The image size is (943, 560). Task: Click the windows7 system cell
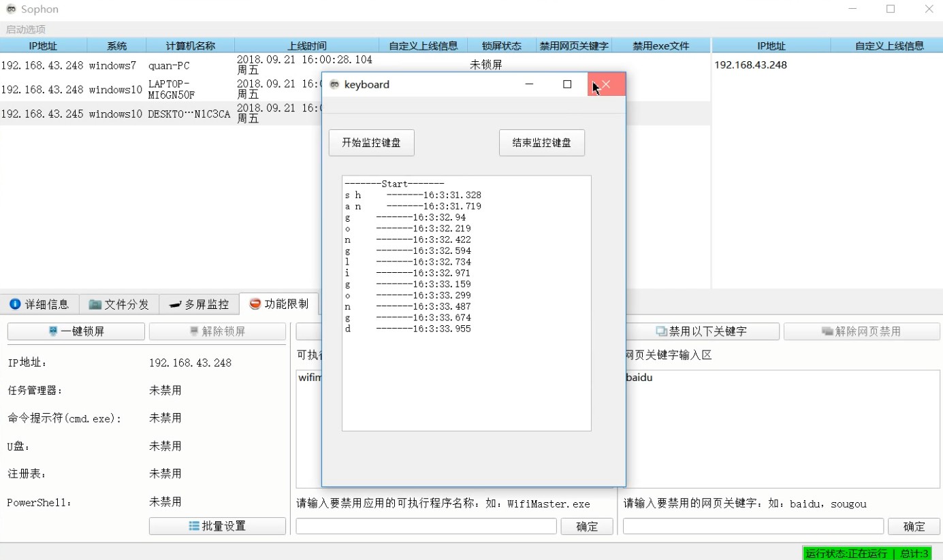[x=112, y=66]
